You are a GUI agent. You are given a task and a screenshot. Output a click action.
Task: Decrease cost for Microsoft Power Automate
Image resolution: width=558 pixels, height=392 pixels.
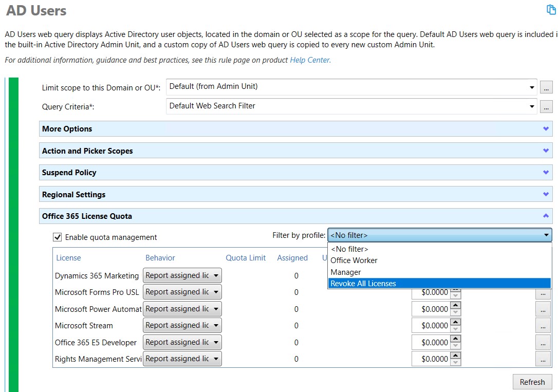(456, 312)
